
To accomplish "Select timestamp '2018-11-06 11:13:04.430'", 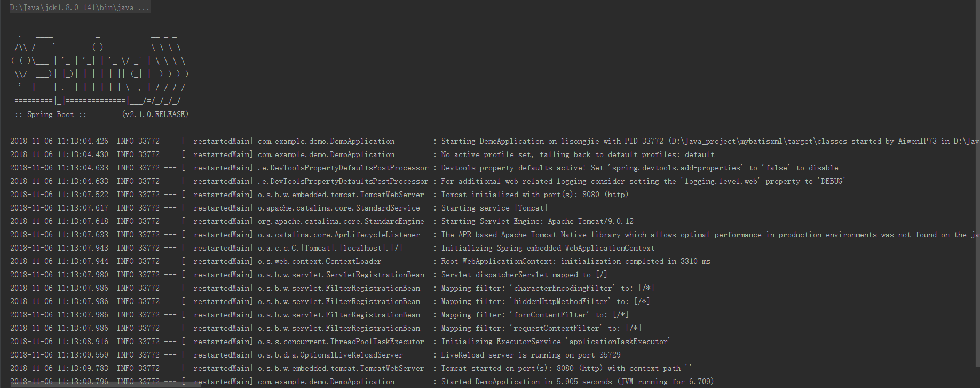I will (x=59, y=154).
